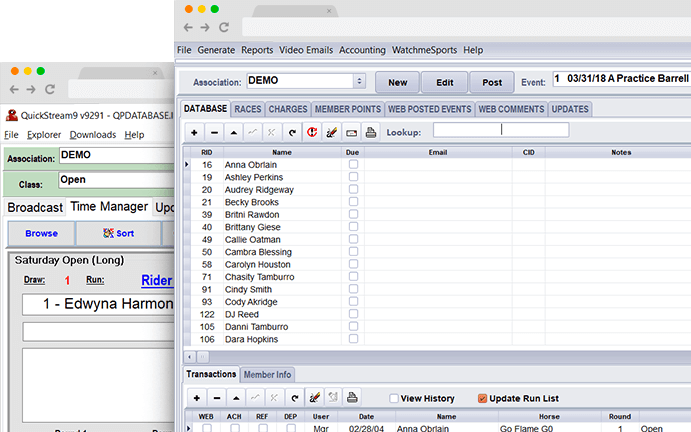This screenshot has height=432, width=691.
Task: Check Due box for DJ Reed
Action: [353, 314]
